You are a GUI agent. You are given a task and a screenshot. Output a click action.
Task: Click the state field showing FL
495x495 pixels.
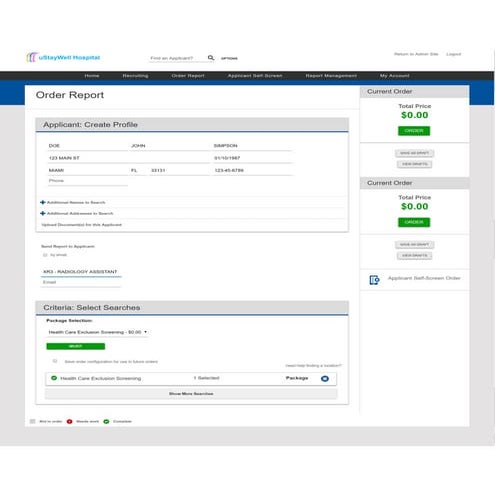(138, 170)
